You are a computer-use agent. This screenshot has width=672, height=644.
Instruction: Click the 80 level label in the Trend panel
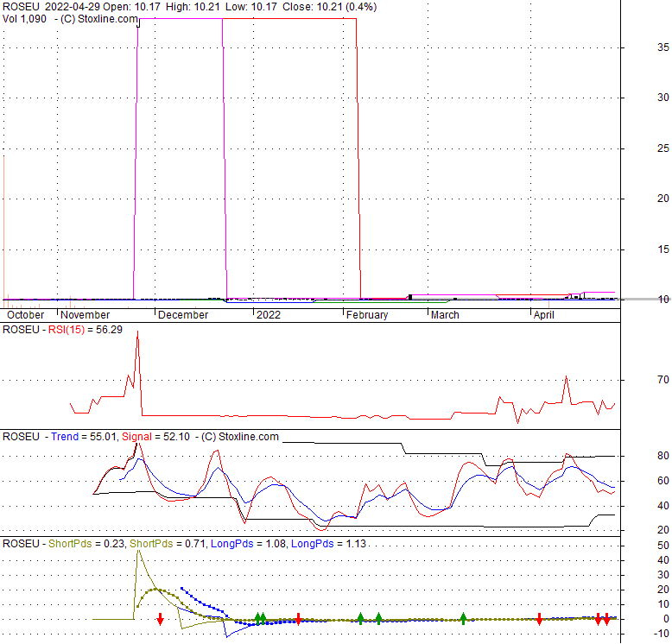click(x=663, y=456)
